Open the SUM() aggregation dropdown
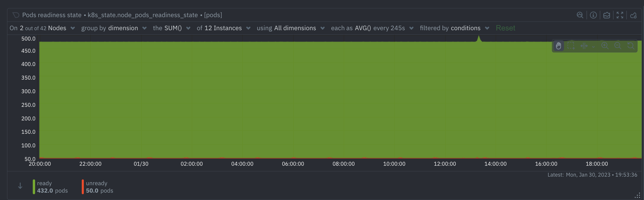This screenshot has width=644, height=200. point(172,28)
